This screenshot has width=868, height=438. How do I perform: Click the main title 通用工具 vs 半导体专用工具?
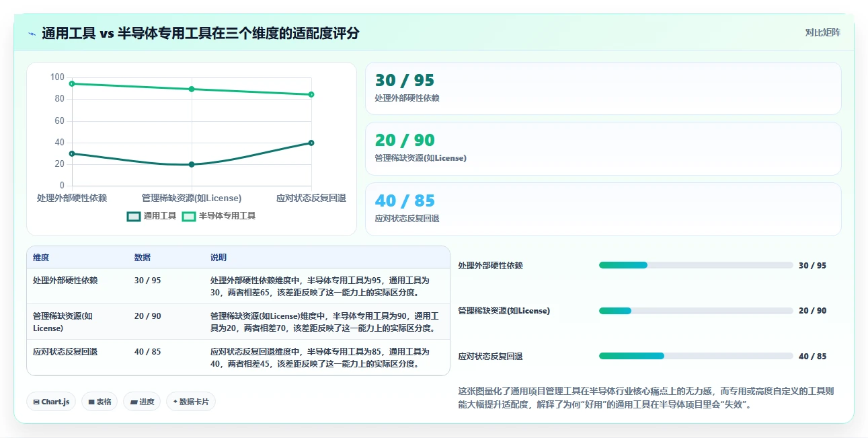point(200,33)
